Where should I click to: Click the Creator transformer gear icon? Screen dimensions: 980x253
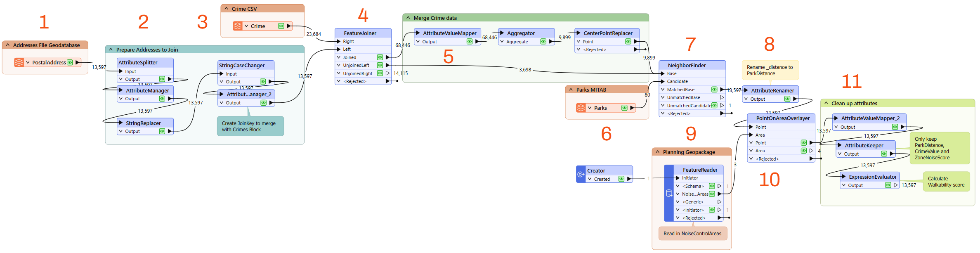581,175
